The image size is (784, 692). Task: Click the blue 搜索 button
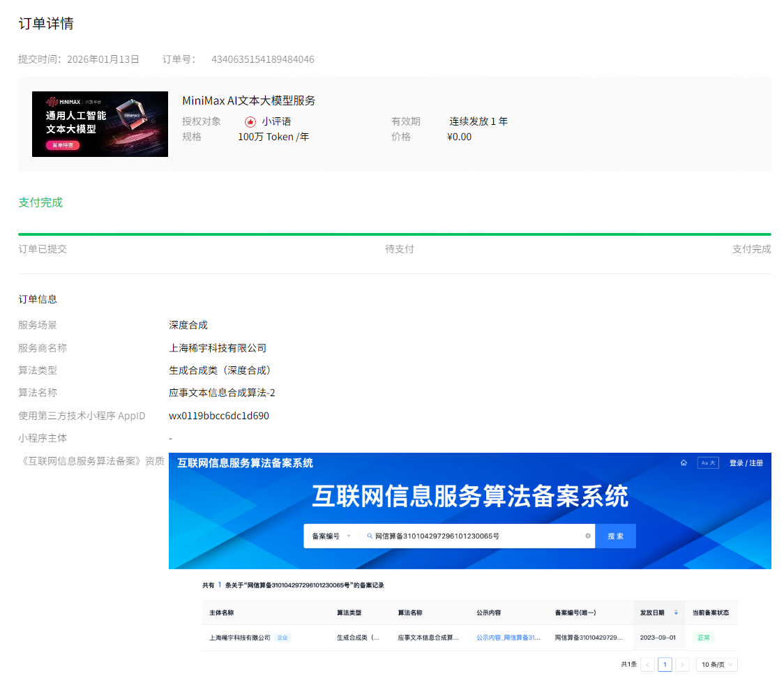pyautogui.click(x=615, y=536)
